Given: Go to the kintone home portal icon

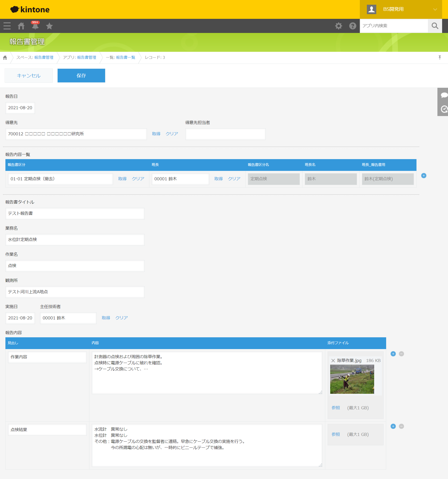Looking at the screenshot, I should (x=21, y=26).
